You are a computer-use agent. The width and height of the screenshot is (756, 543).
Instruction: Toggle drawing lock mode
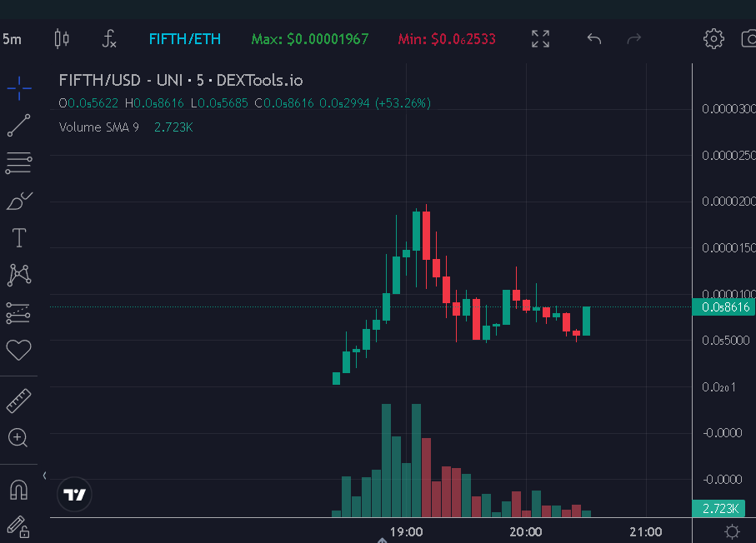(x=18, y=529)
